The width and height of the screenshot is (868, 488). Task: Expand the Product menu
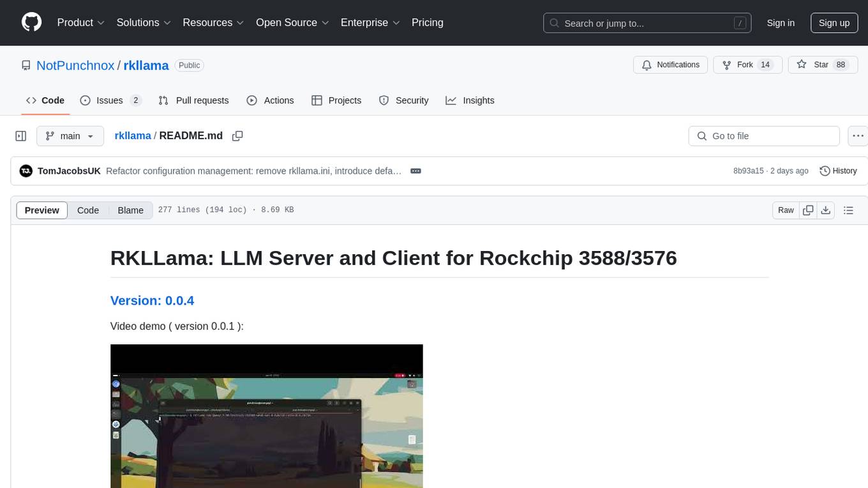81,22
